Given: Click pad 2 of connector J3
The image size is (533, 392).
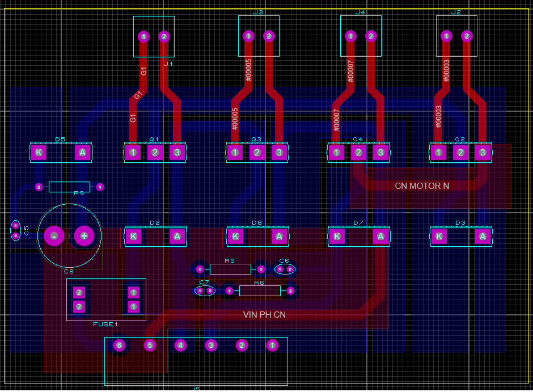Looking at the screenshot, I should pyautogui.click(x=269, y=36).
